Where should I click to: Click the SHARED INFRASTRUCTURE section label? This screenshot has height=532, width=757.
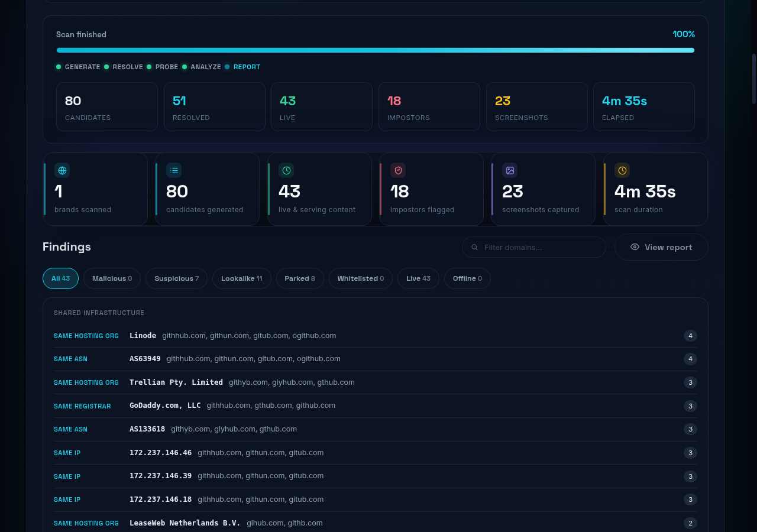(99, 313)
